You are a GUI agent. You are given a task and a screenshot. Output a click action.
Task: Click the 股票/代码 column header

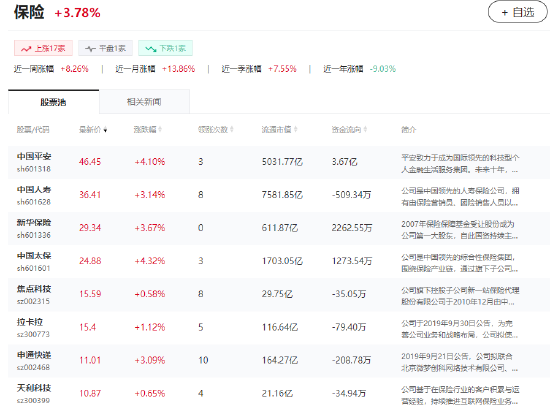pyautogui.click(x=33, y=130)
